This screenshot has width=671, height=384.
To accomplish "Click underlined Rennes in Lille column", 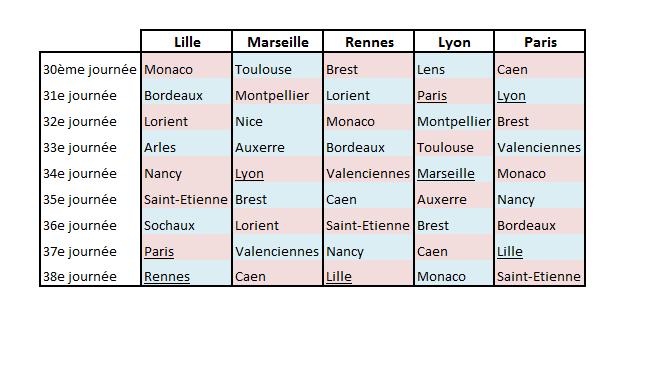I will click(166, 277).
